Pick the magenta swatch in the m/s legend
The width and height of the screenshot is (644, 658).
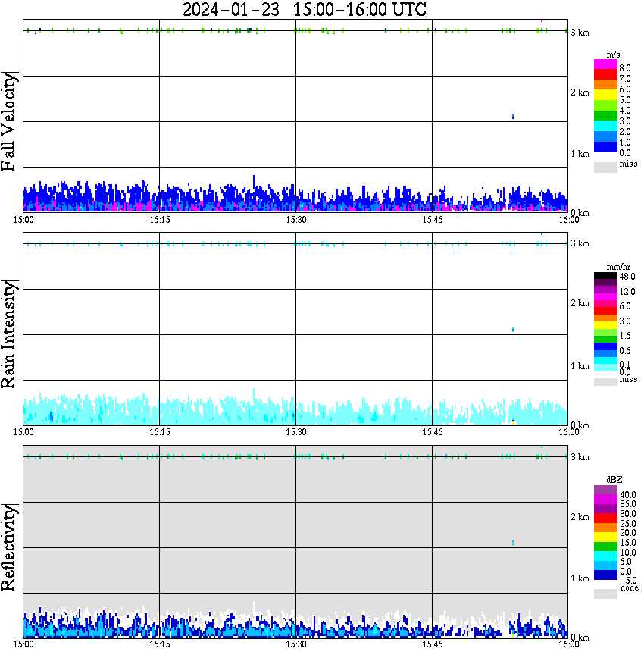(605, 64)
